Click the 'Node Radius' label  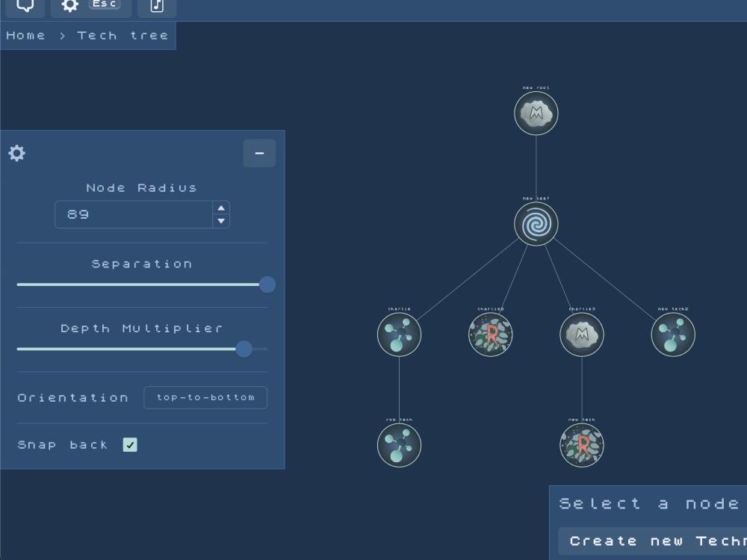[x=141, y=188]
